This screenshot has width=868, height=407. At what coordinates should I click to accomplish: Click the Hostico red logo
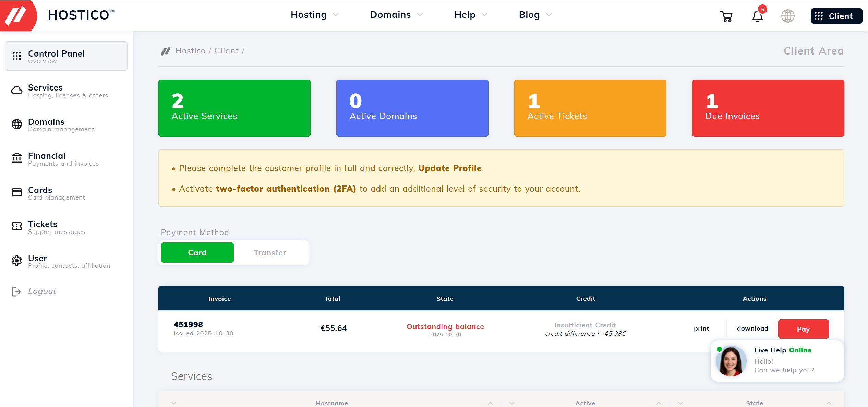18,15
